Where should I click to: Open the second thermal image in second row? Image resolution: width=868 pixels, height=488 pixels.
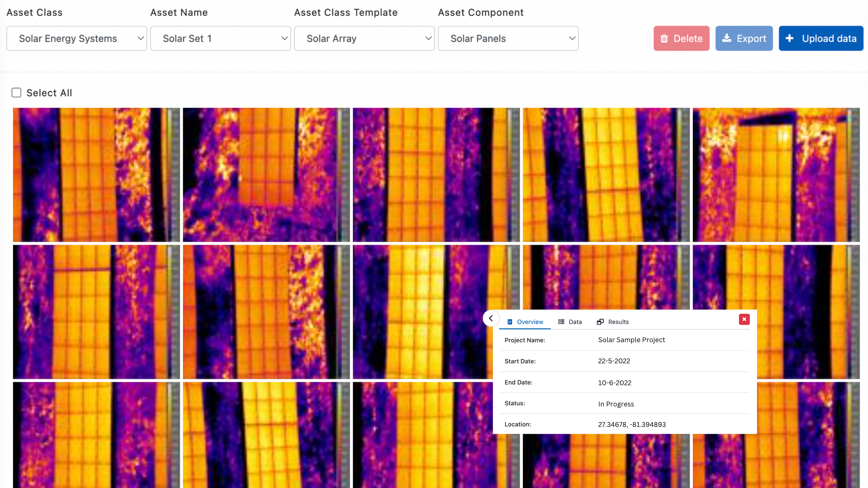point(266,312)
